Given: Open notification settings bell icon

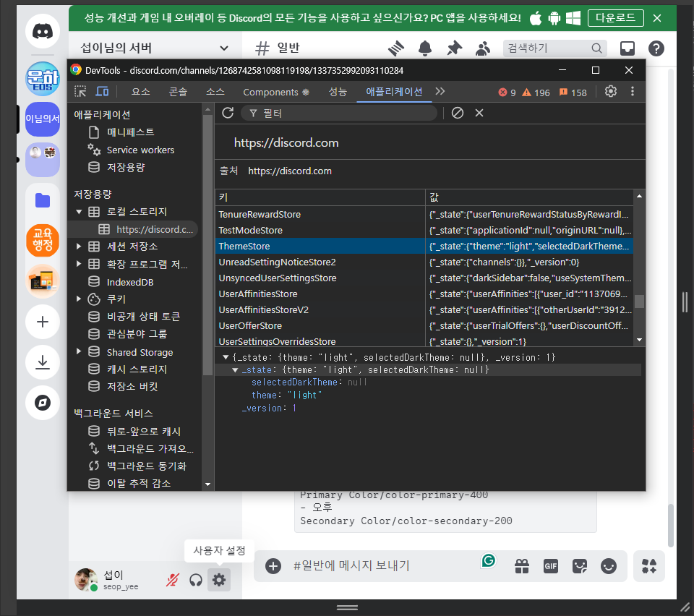Looking at the screenshot, I should (425, 48).
